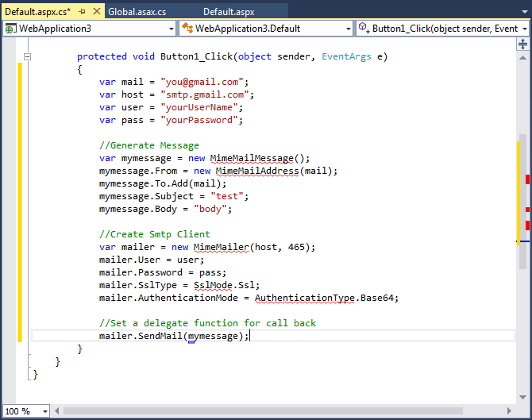Click the MimeMailAddress underlined identifier

[x=257, y=171]
